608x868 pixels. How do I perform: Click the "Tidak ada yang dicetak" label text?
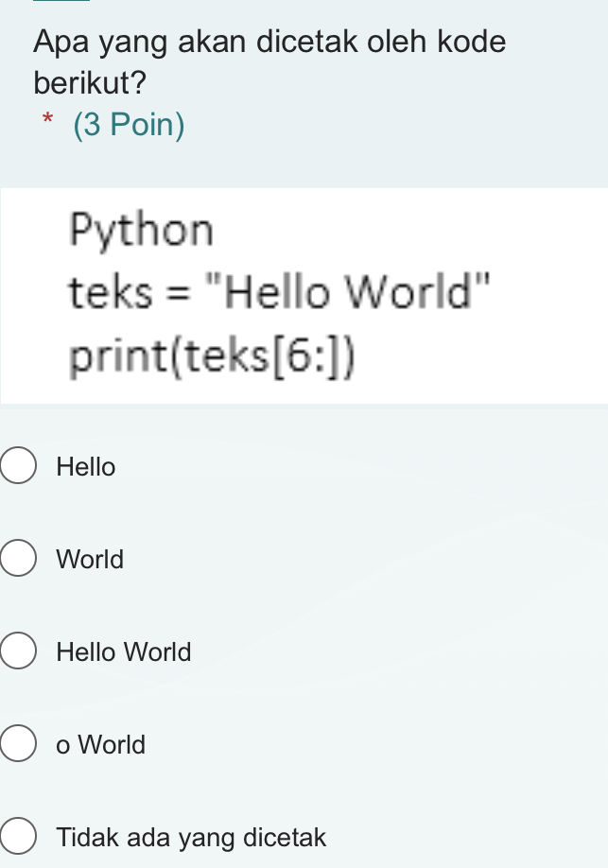coord(191,838)
